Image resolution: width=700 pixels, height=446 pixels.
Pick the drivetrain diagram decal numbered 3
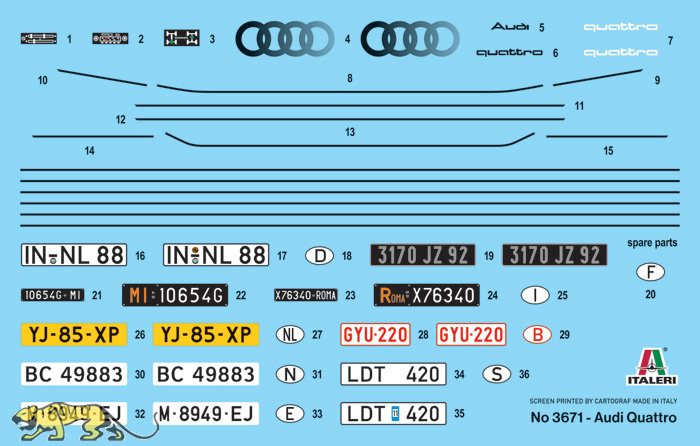tap(182, 38)
